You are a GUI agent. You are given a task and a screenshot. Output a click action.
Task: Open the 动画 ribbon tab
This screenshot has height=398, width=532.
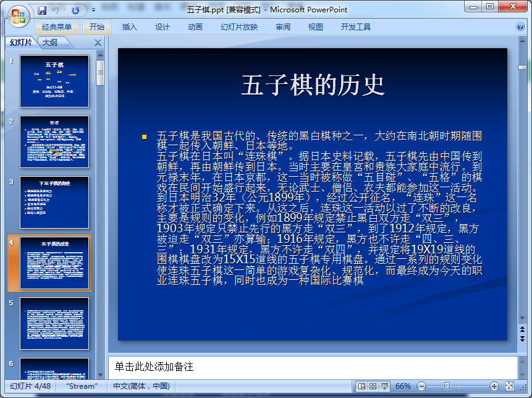click(195, 27)
